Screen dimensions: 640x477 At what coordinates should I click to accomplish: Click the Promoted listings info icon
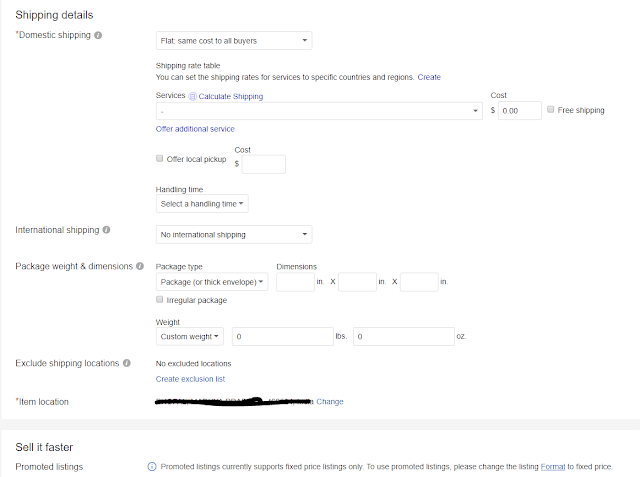[x=152, y=467]
